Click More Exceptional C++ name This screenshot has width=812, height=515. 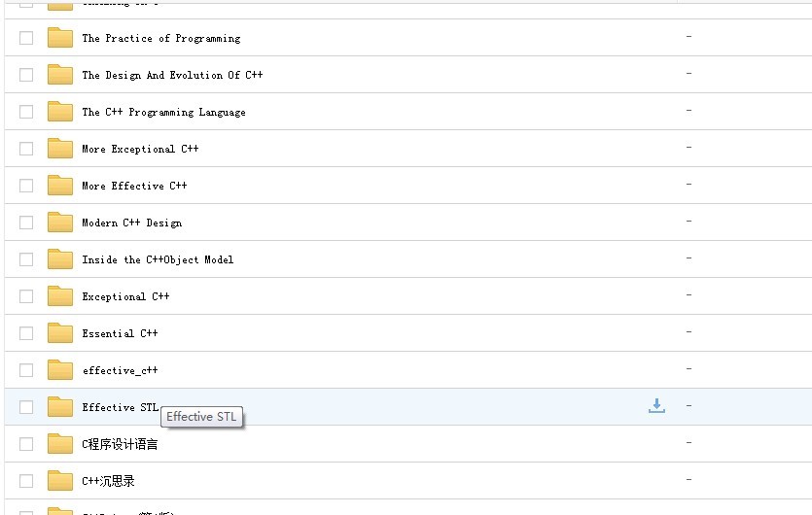(140, 149)
